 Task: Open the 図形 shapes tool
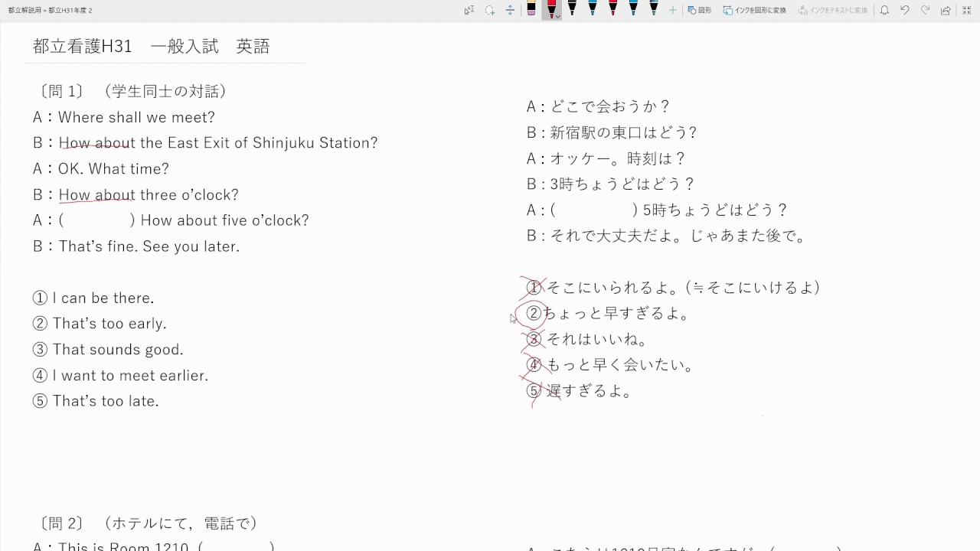(x=699, y=10)
